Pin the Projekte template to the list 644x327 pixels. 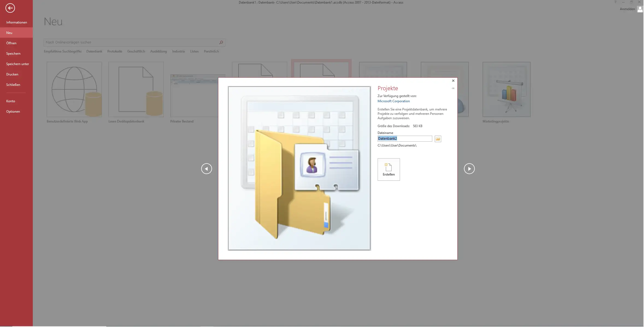(x=453, y=88)
